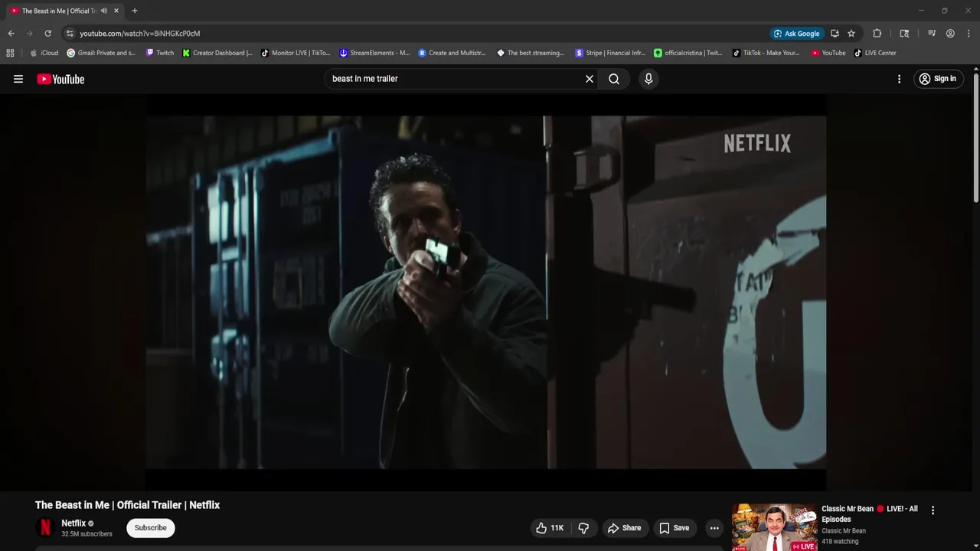Viewport: 980px width, 551px height.
Task: Open the media controls icon in toolbar
Action: tap(932, 34)
